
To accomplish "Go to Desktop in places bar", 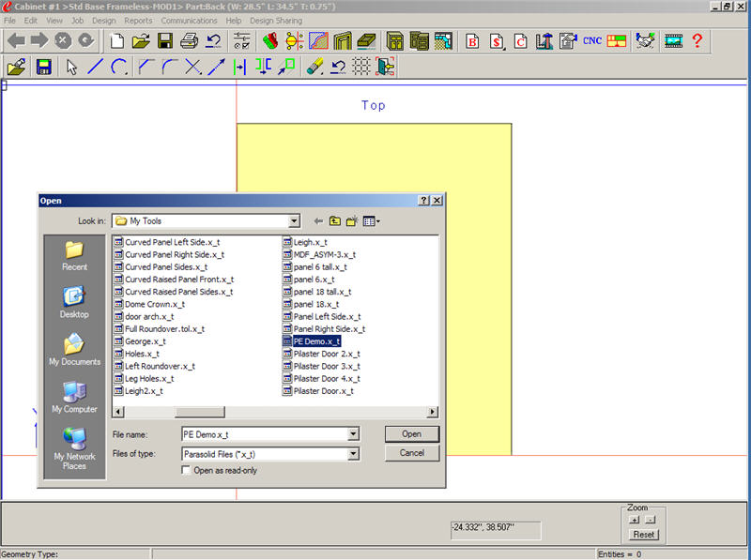I will [74, 302].
